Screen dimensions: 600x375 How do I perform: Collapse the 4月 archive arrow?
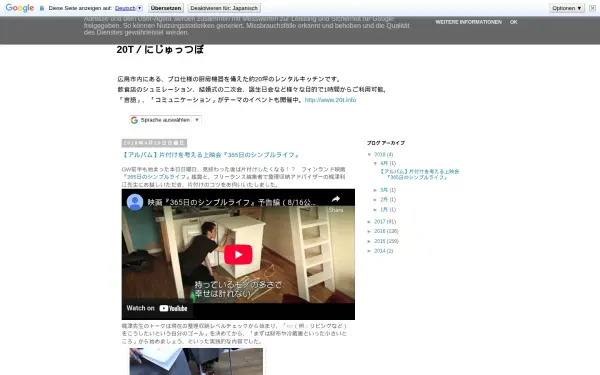tap(375, 163)
